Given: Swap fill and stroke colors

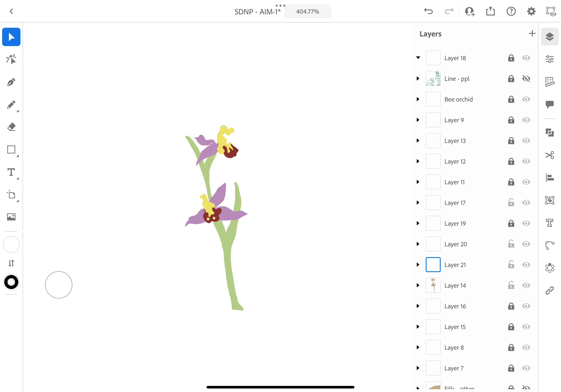Looking at the screenshot, I should (11, 263).
